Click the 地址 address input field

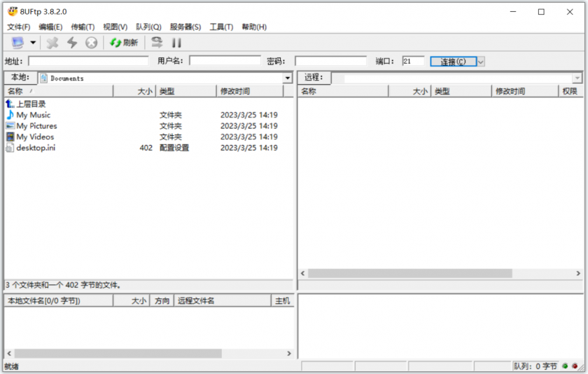pos(88,62)
